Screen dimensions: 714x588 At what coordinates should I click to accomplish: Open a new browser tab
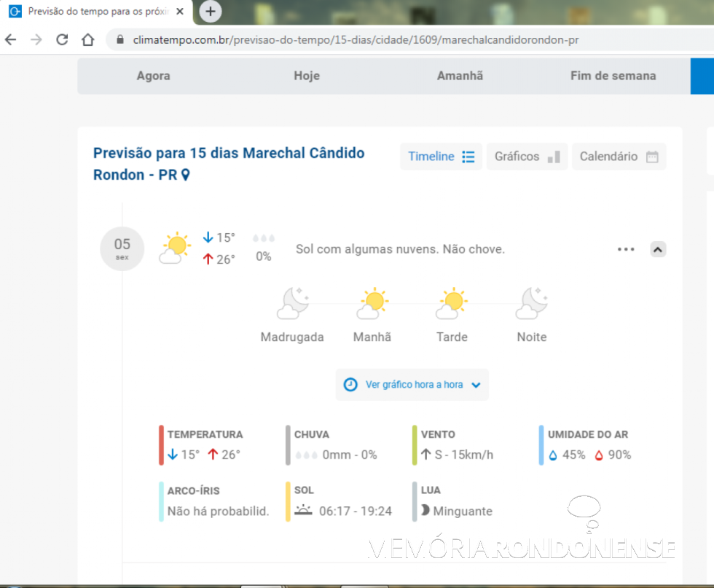pos(211,12)
